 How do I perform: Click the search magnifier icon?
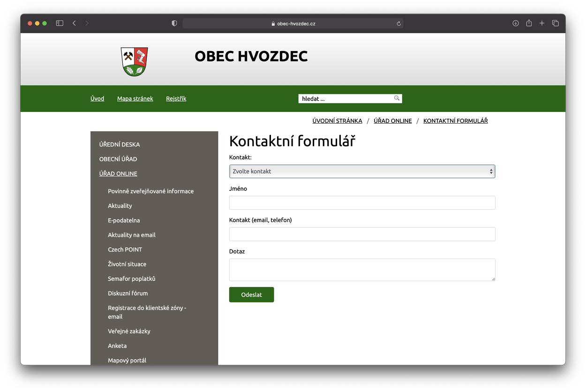[x=397, y=98]
